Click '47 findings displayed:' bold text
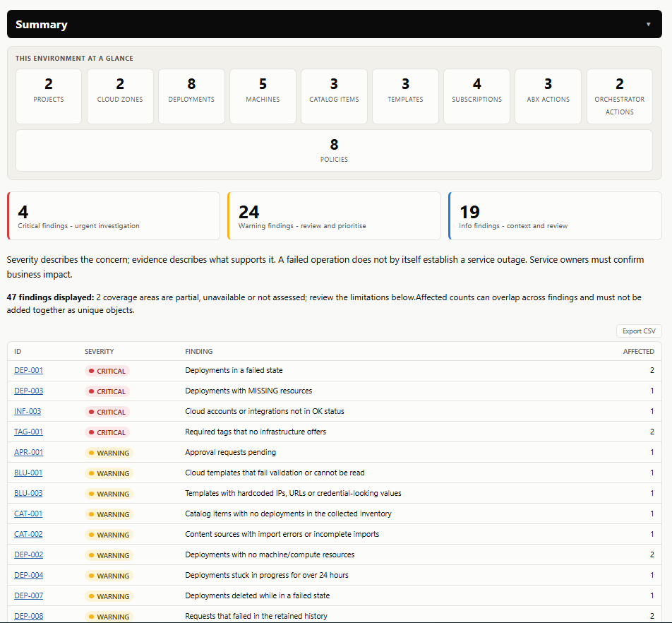The image size is (672, 623). (50, 297)
